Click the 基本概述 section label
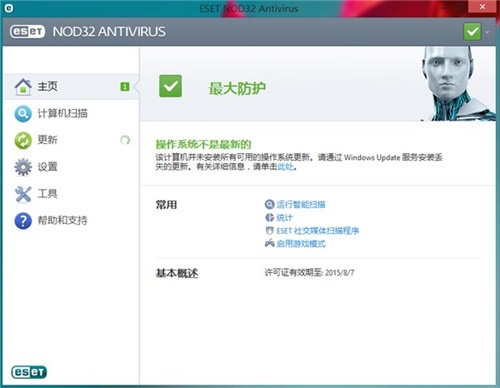This screenshot has height=388, width=500. click(x=177, y=273)
